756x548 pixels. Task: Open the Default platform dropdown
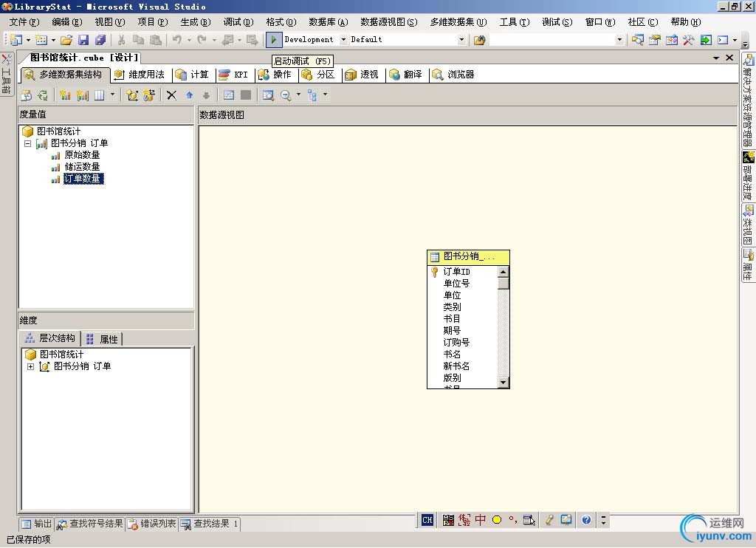461,40
